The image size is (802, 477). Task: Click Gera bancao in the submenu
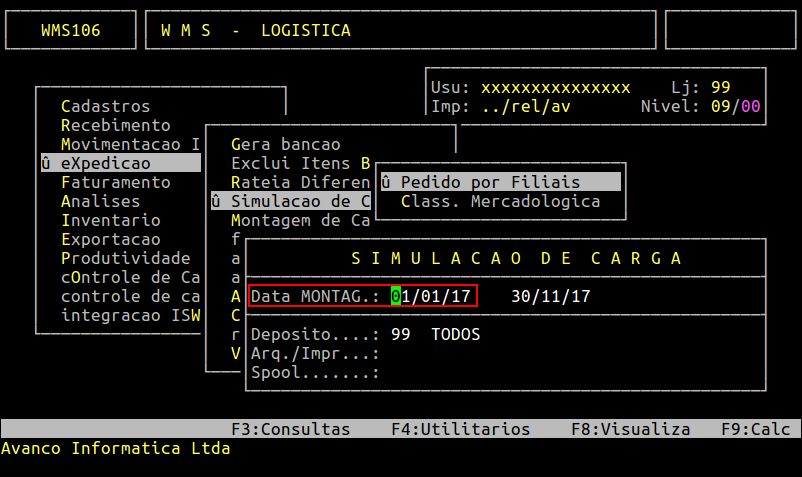click(285, 144)
